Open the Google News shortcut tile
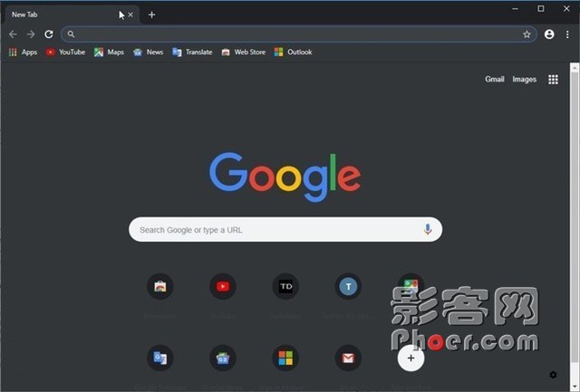Screen dimensions: 580x392 223,358
